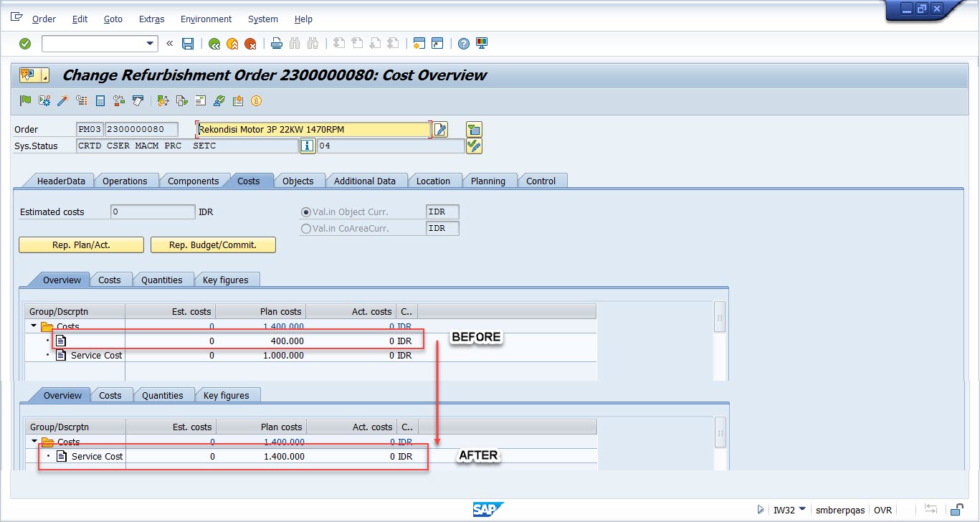This screenshot has height=522, width=980.
Task: Open the Extras menu
Action: point(151,19)
